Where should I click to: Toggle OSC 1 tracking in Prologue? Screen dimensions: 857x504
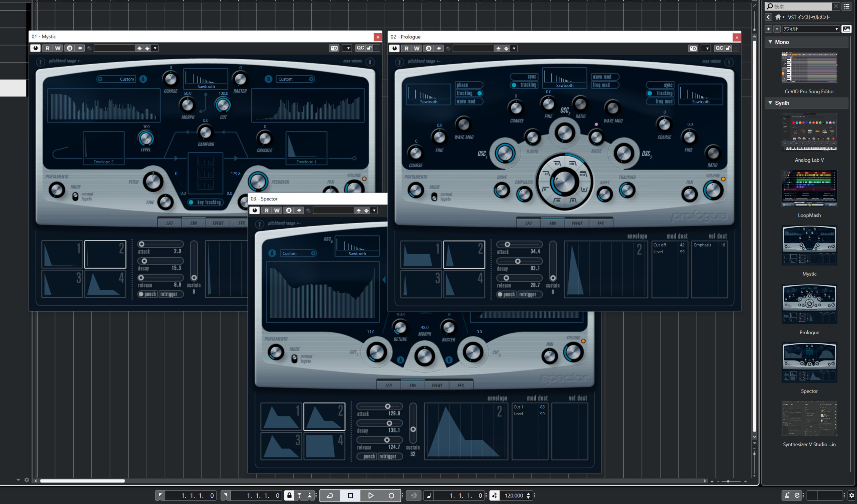pos(469,93)
